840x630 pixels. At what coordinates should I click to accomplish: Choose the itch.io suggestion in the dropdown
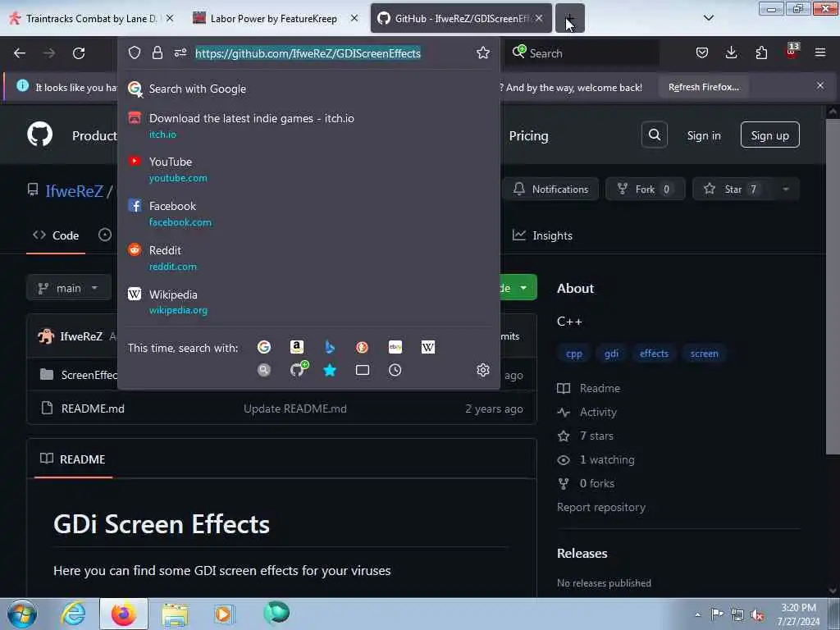pyautogui.click(x=308, y=126)
